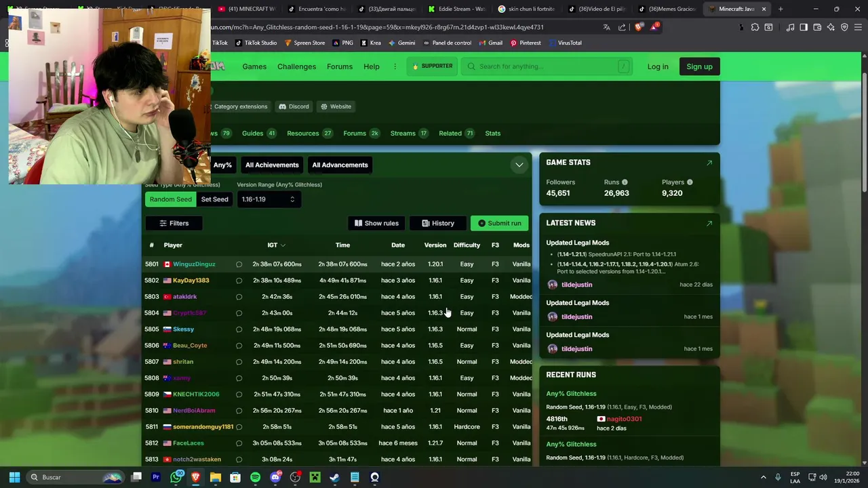Viewport: 868px width, 488px height.
Task: Select the All Advancements category tab
Action: click(x=340, y=165)
